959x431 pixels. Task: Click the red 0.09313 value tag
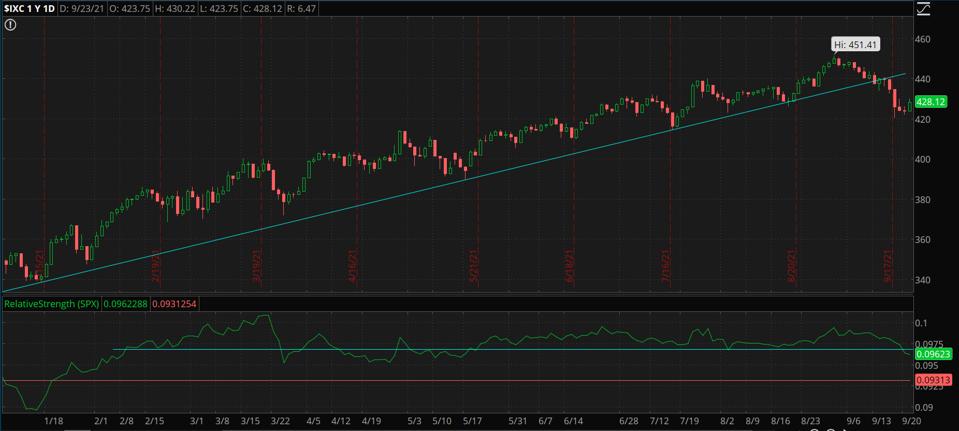931,380
